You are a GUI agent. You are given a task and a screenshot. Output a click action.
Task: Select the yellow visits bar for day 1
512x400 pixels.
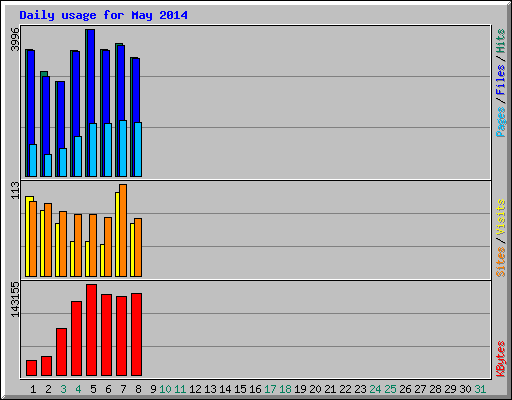coord(27,236)
